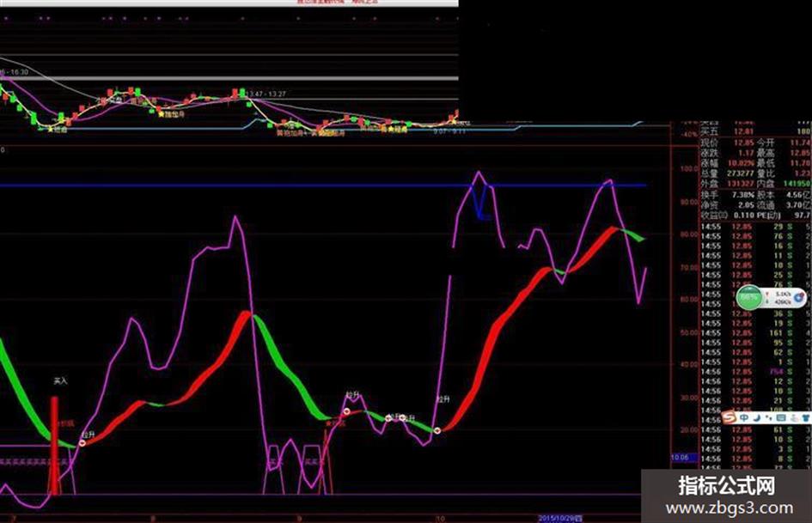812x523 pixels.
Task: Open the www.zbgs3.com watermark link
Action: click(730, 508)
